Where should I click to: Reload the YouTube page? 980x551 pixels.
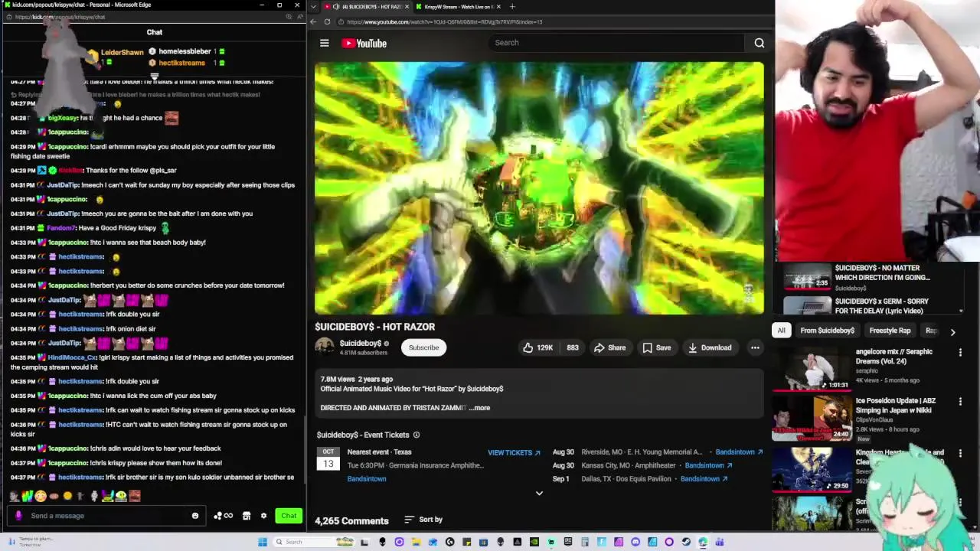click(x=327, y=21)
